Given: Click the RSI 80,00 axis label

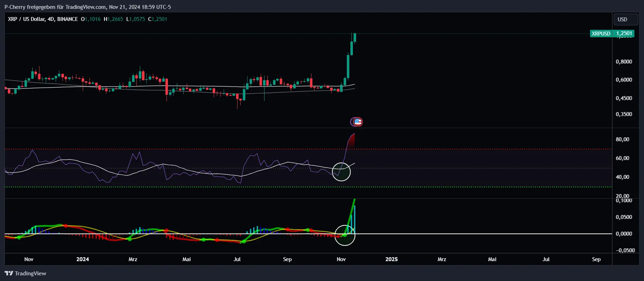Looking at the screenshot, I should coord(622,139).
